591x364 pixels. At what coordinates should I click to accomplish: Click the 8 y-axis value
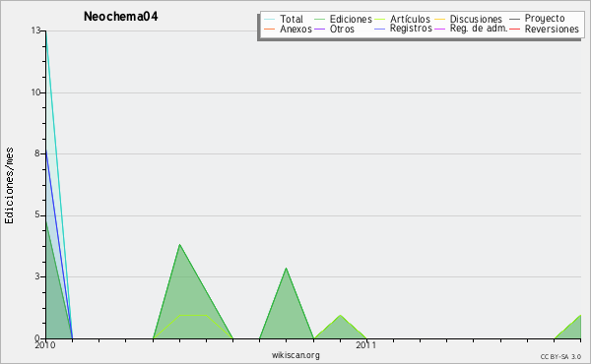(37, 153)
